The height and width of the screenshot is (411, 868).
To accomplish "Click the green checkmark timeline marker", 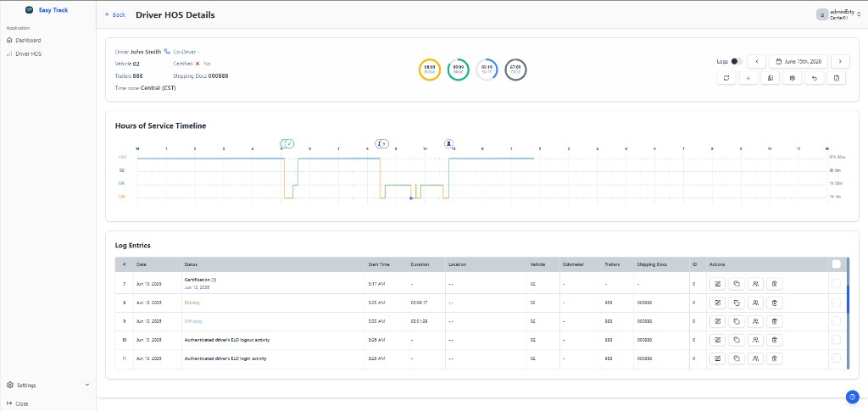I will click(x=289, y=144).
